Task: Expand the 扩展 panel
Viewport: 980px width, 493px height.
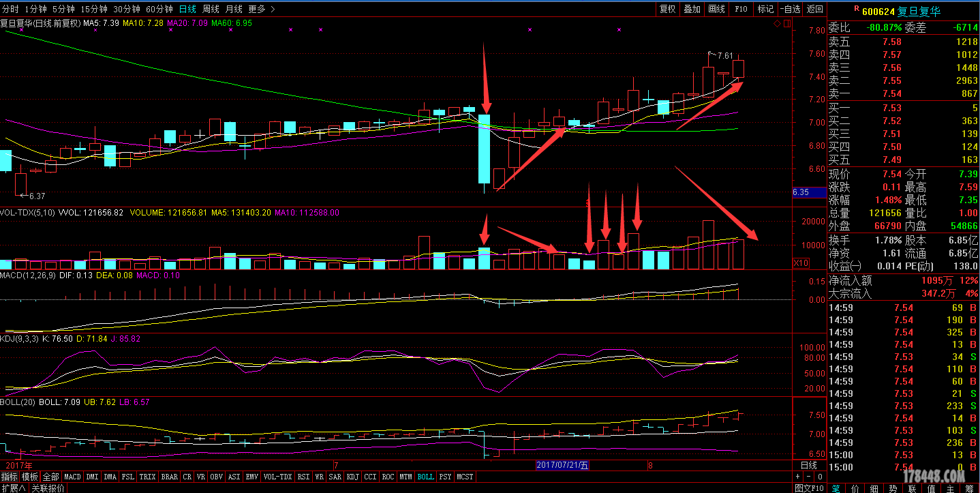Action: tap(14, 488)
